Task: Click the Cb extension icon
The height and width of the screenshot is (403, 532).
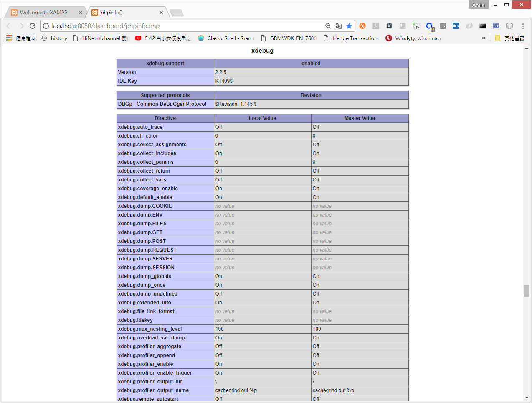Action: [443, 26]
